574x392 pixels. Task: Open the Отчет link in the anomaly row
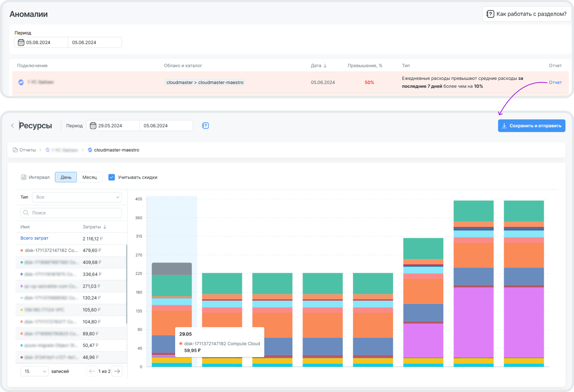pos(555,82)
